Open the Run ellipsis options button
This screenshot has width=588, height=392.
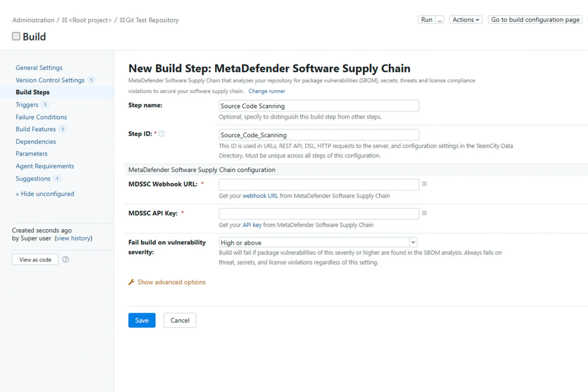(439, 20)
